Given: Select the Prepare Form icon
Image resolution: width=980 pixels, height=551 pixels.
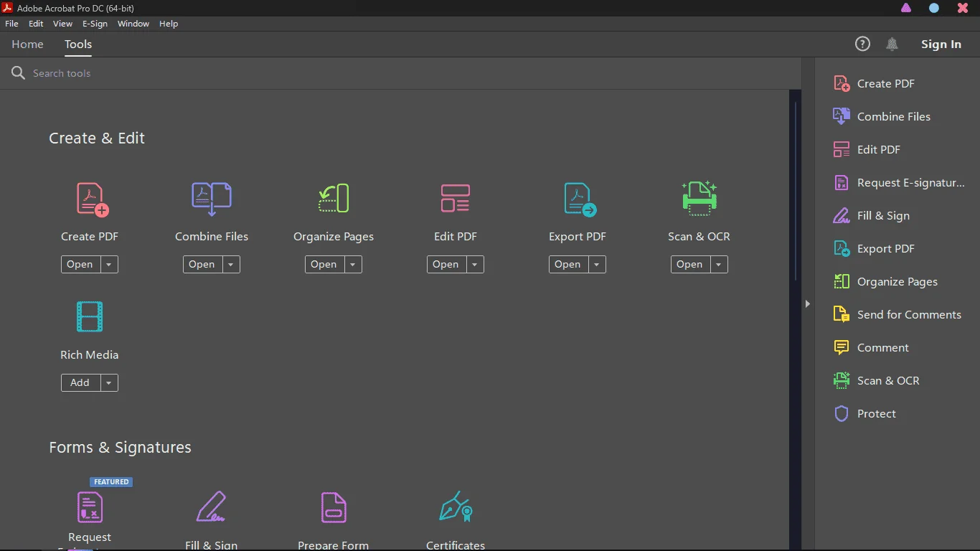Looking at the screenshot, I should pos(334,507).
